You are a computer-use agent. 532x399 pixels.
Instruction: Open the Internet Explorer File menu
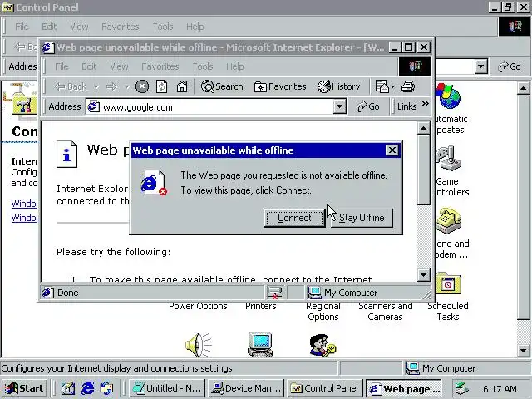point(62,66)
